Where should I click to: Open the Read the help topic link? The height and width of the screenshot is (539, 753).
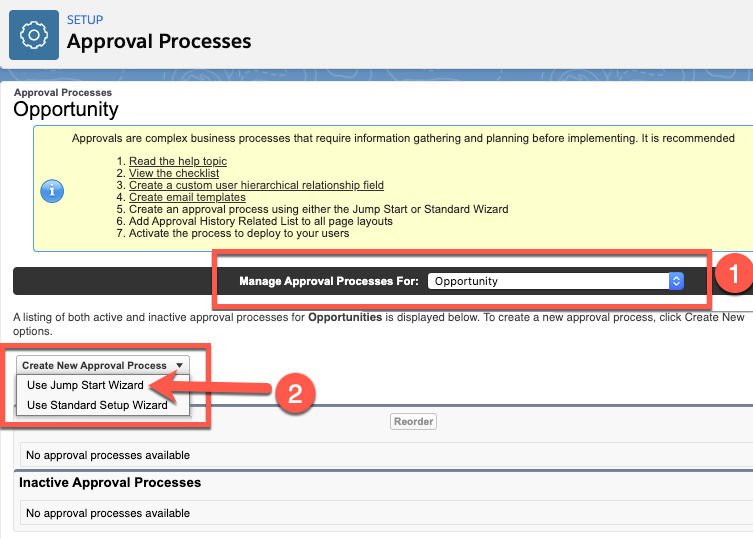point(178,161)
